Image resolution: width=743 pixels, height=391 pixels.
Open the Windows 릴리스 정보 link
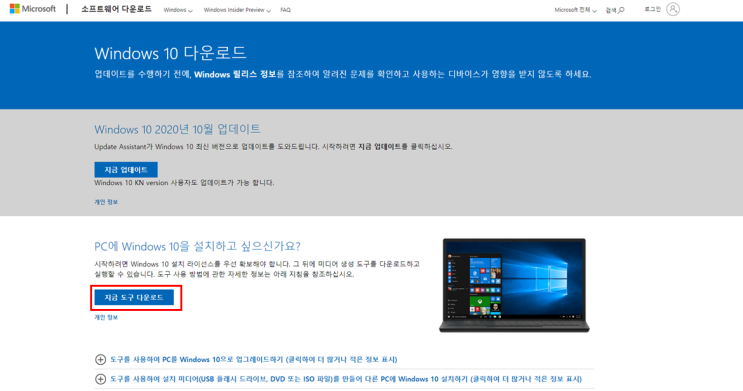(235, 74)
